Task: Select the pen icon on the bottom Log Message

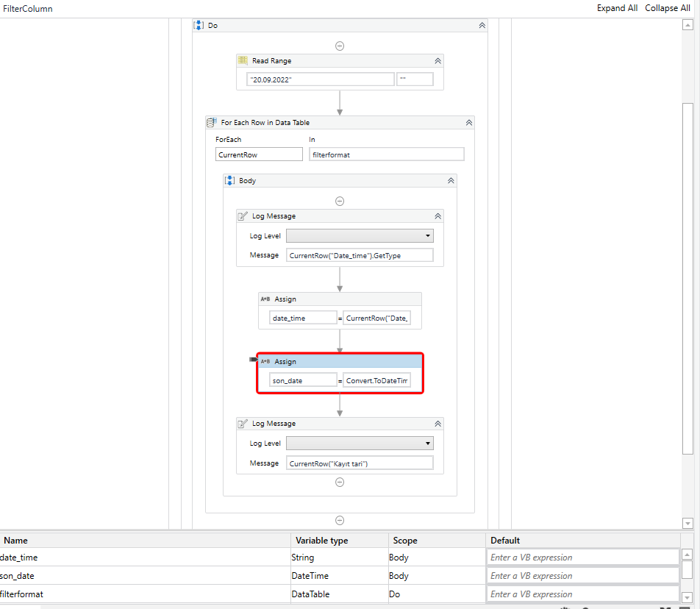Action: coord(243,423)
